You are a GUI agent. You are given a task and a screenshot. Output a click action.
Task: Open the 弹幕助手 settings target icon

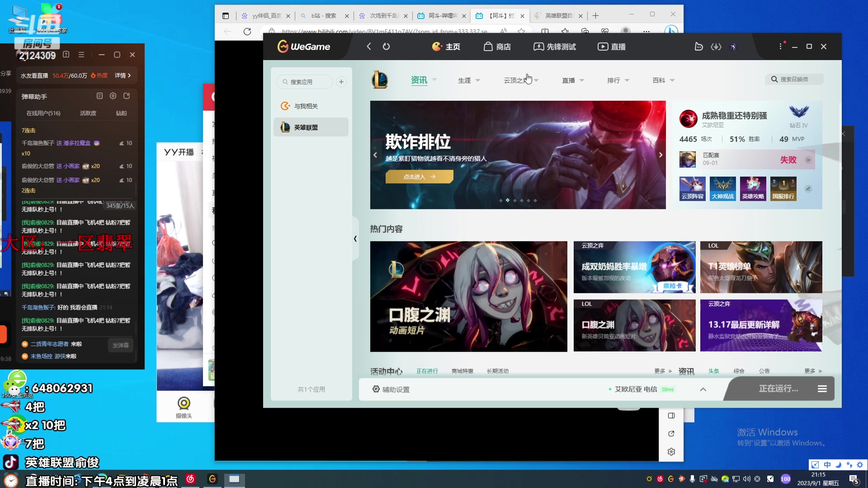tap(113, 96)
